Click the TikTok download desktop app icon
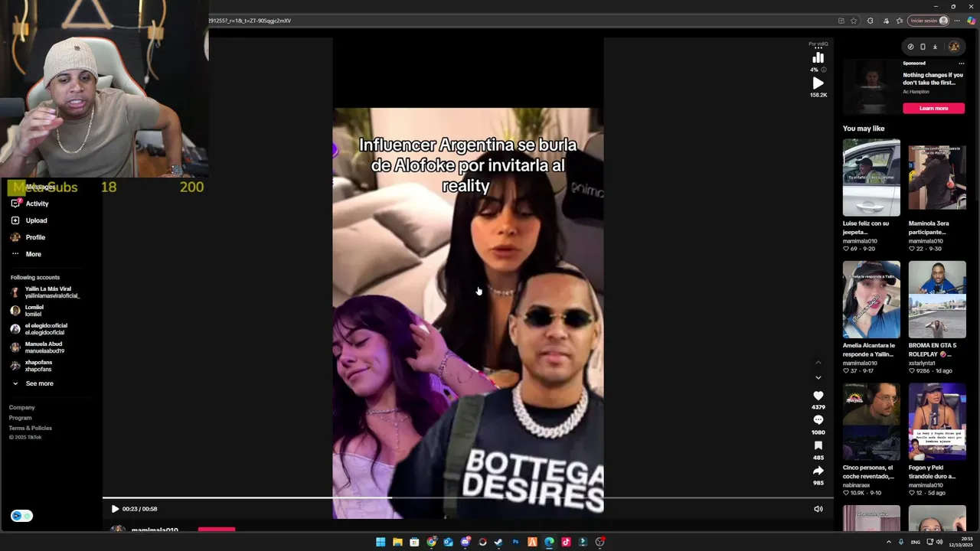 coord(935,47)
